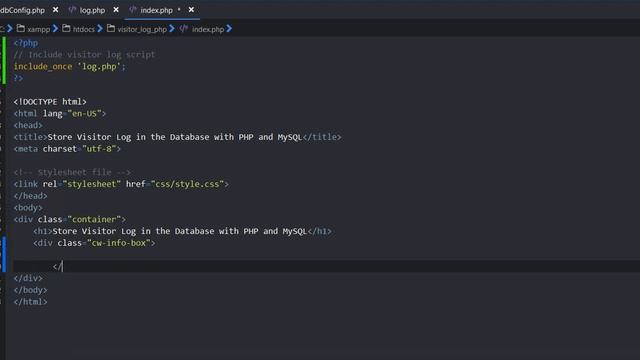The width and height of the screenshot is (640, 360).
Task: Click the visitor_log_php folder icon
Action: (x=111, y=29)
